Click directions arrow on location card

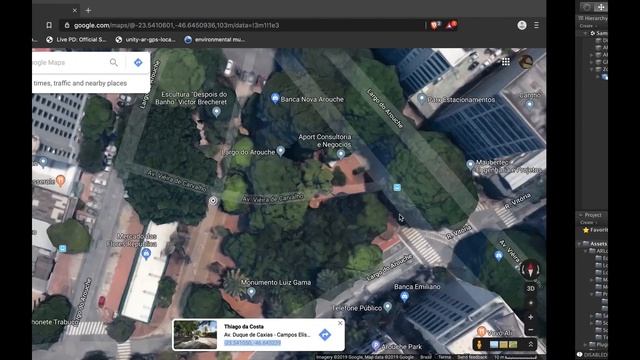(x=325, y=335)
